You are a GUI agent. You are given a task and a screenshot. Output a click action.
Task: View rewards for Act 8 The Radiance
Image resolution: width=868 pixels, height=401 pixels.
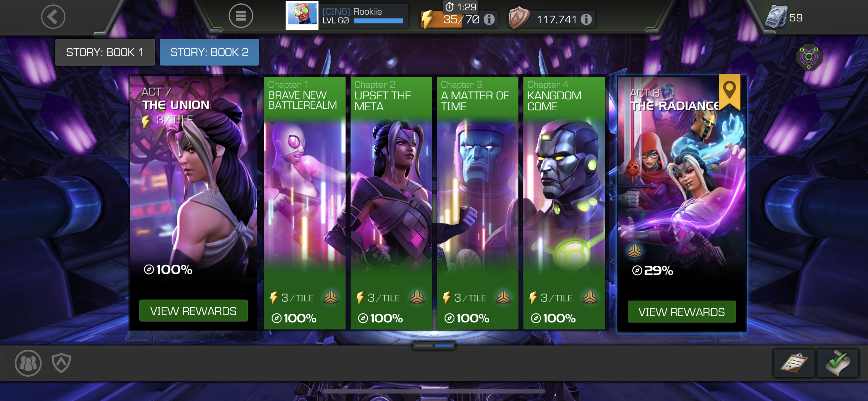681,312
